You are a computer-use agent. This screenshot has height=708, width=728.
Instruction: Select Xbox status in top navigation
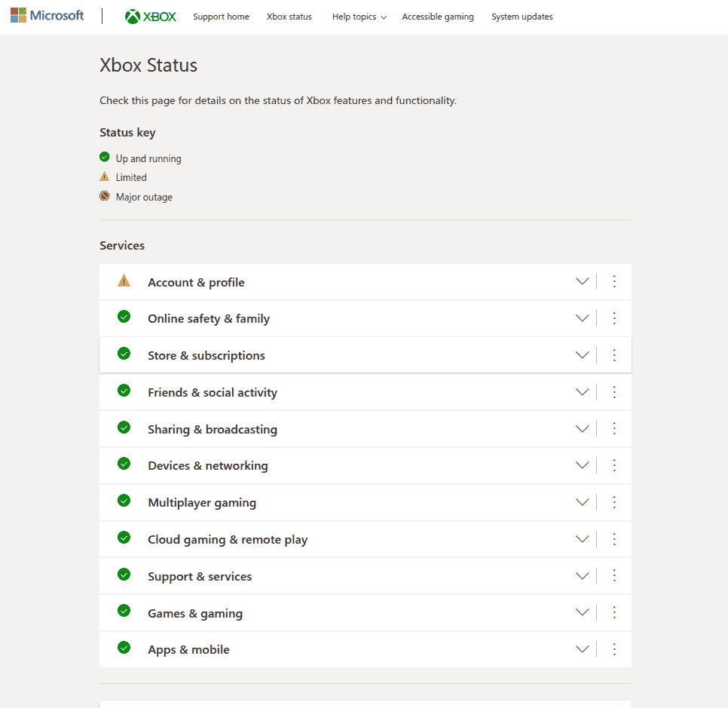point(289,17)
